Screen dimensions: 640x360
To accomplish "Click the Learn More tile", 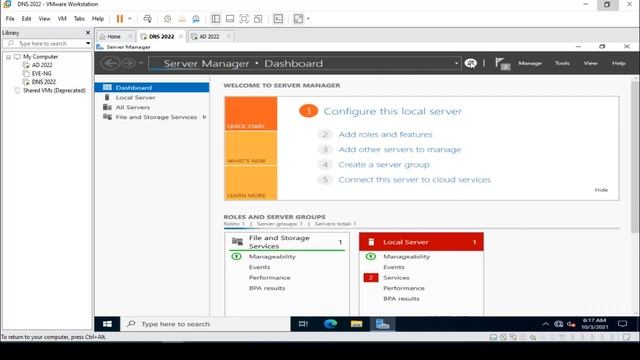I will [251, 183].
